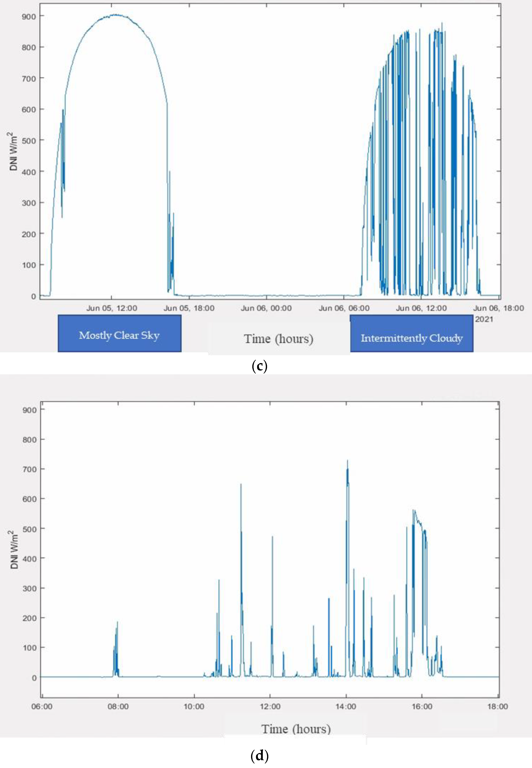This screenshot has width=532, height=768.
Task: Click the Jun 06, 06:00 axis tick label
Action: (x=344, y=308)
